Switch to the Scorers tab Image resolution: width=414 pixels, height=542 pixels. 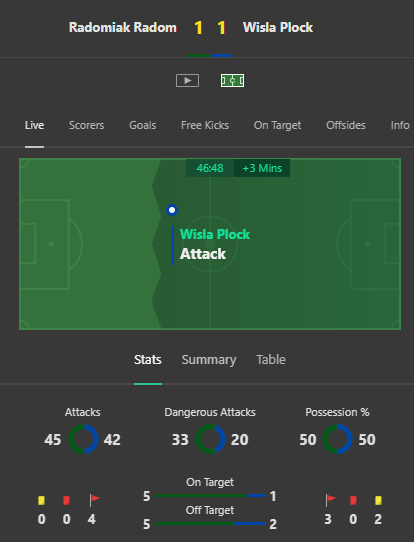(x=86, y=125)
